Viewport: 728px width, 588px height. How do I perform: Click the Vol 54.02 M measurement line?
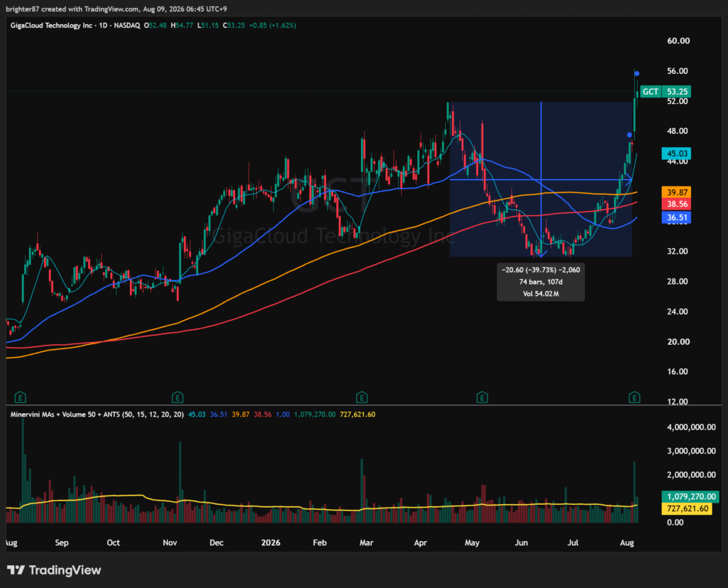tap(540, 294)
